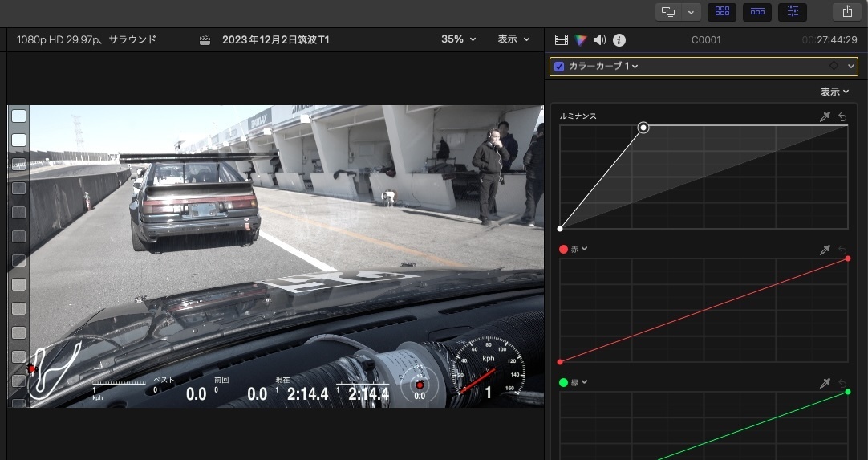The width and height of the screenshot is (868, 460).
Task: Click the Share export icon
Action: (847, 11)
